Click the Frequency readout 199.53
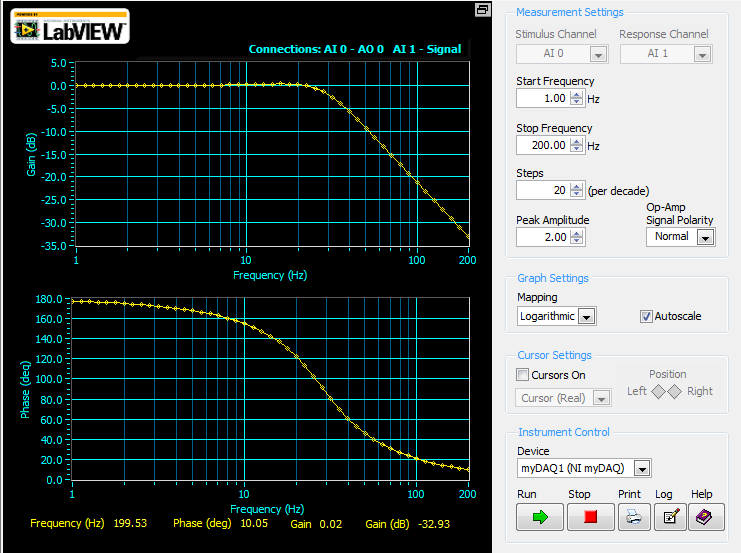Image resolution: width=741 pixels, height=553 pixels. [130, 523]
